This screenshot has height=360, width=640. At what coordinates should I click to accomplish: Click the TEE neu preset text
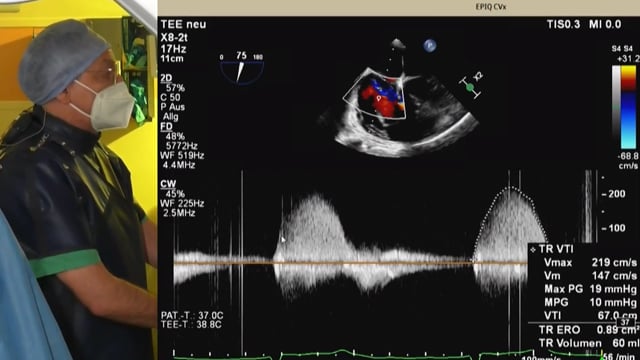coord(183,24)
